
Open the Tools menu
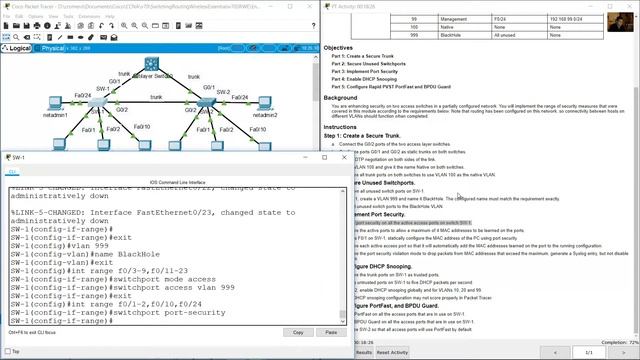point(68,16)
